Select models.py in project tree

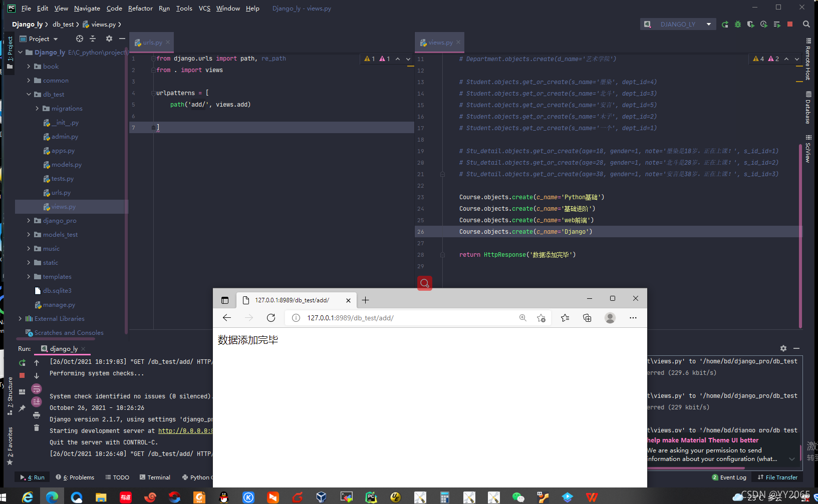(x=62, y=165)
